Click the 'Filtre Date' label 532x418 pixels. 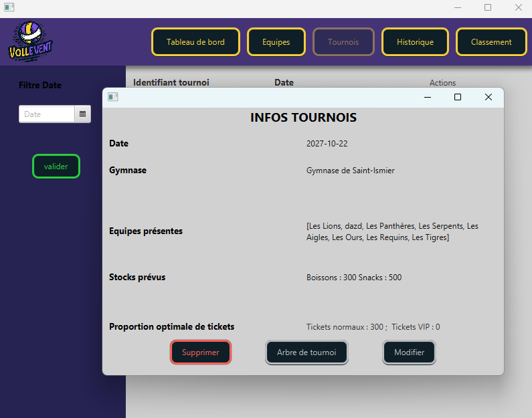click(x=40, y=86)
